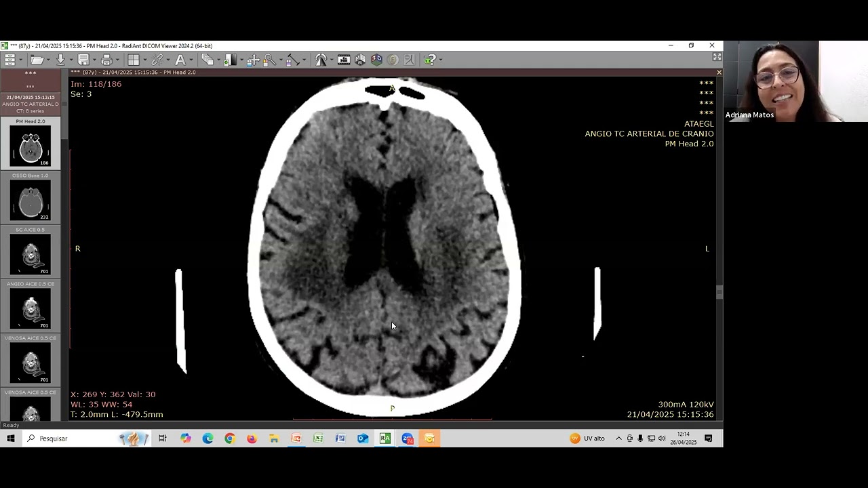Toggle the text annotations 'A' icon

[x=180, y=60]
